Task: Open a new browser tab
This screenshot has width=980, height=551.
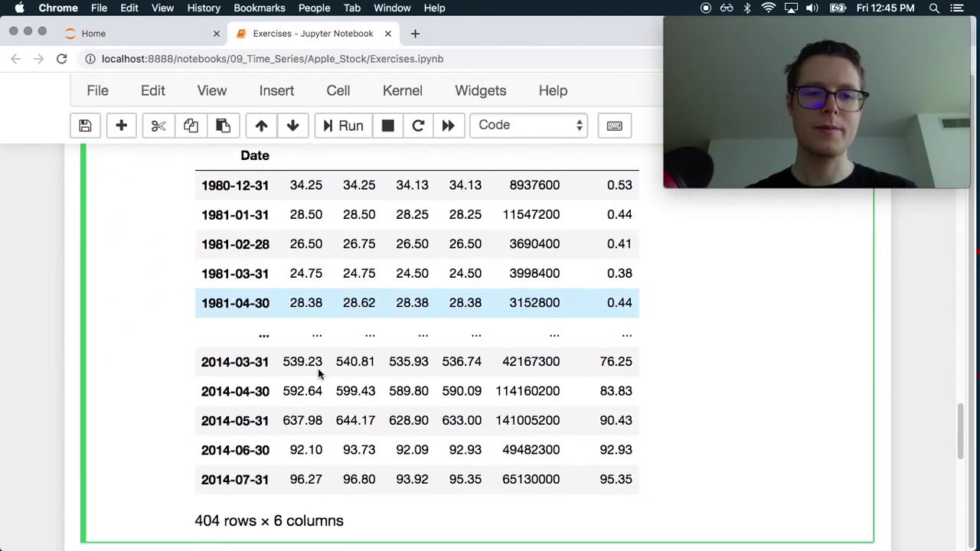Action: (x=415, y=34)
